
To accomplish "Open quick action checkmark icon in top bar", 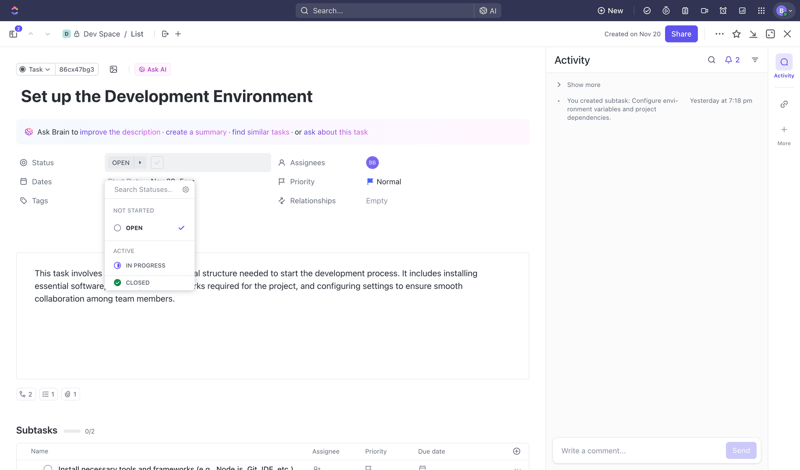I will click(x=647, y=11).
